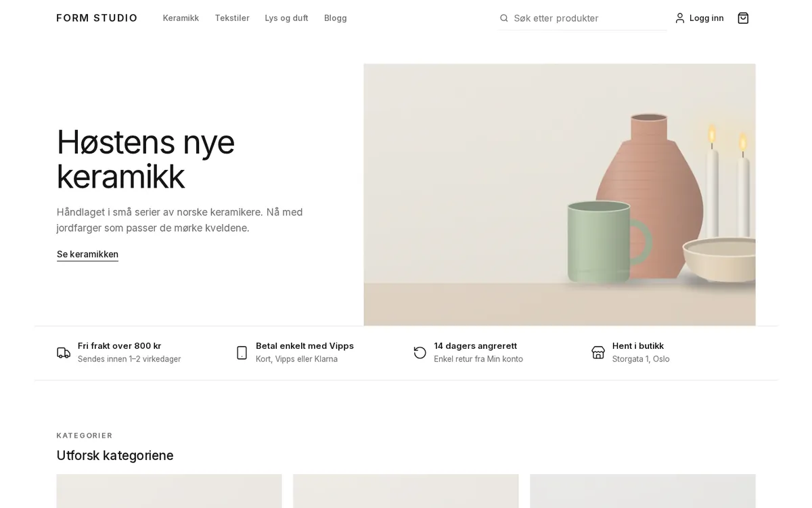
Task: Focus the Søk etter produkter search field
Action: point(583,18)
